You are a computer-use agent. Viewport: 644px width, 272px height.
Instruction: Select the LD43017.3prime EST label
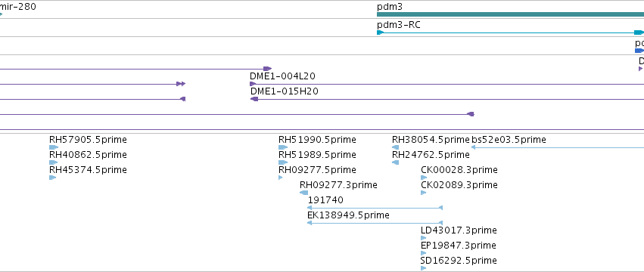pos(459,230)
